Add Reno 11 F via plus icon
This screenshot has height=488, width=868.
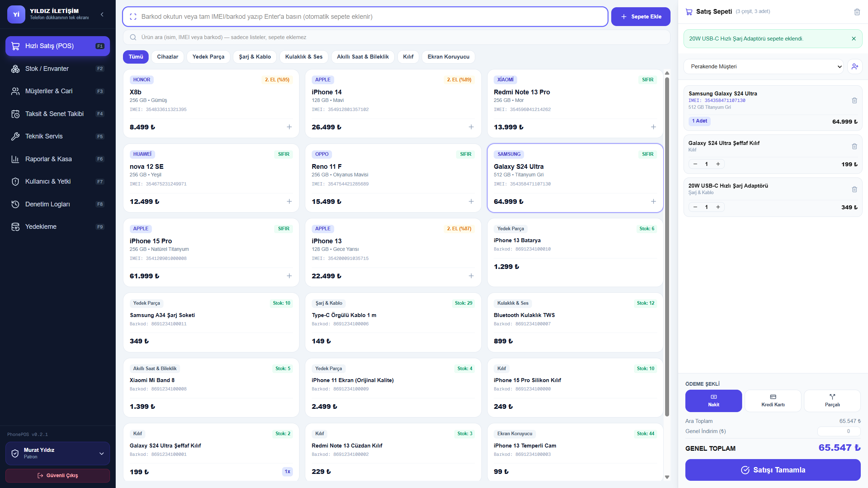[471, 201]
